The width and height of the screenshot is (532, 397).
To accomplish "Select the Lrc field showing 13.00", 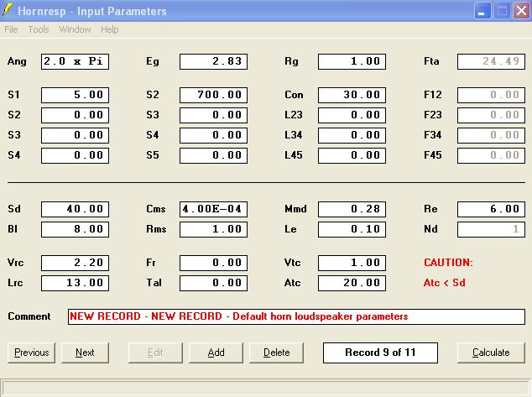I will (75, 283).
